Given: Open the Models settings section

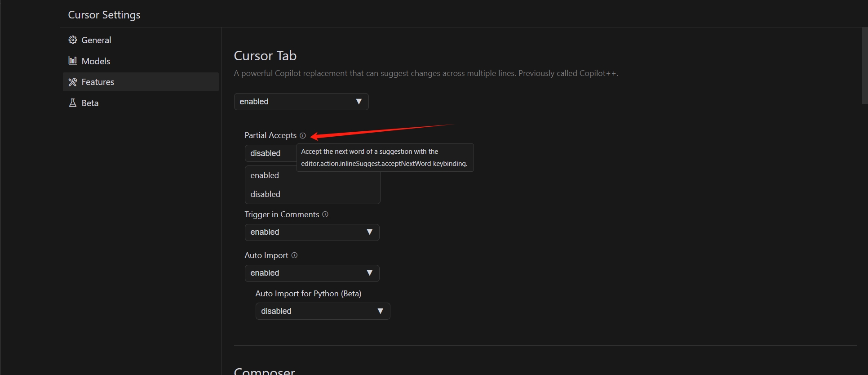Looking at the screenshot, I should pos(141,61).
